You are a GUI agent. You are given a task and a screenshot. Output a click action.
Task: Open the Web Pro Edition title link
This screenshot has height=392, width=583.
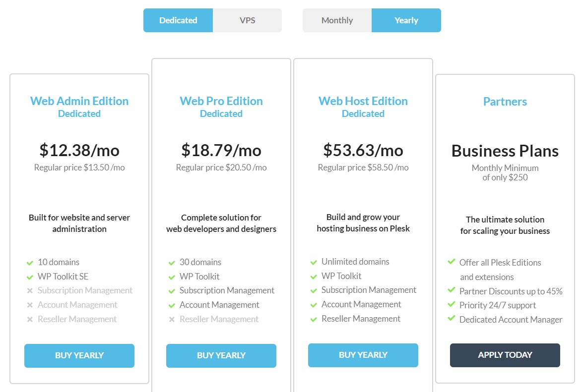click(221, 101)
